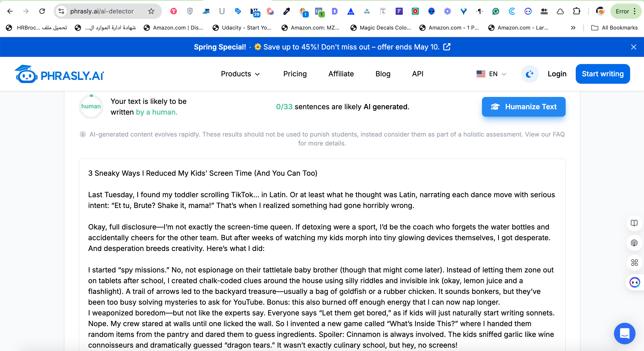Viewport: 644px width, 351px height.
Task: Open the Amazon.com: MZ... bookmark
Action: [x=310, y=28]
